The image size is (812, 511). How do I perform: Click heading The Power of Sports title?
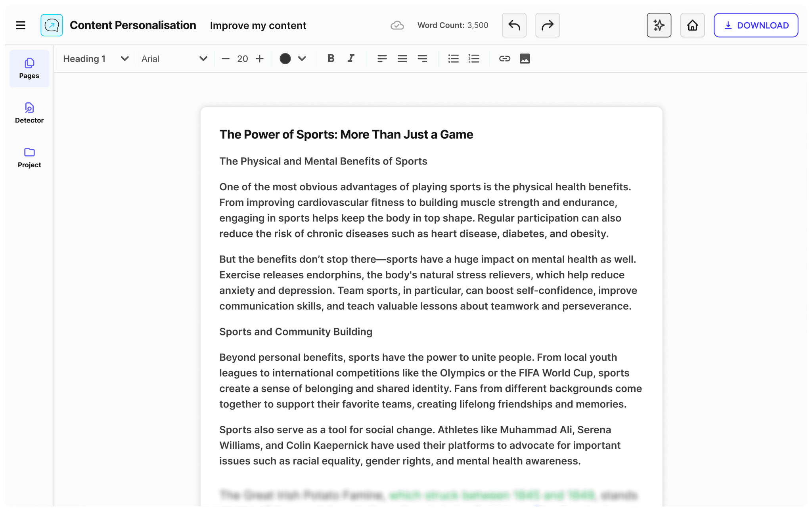pos(346,134)
